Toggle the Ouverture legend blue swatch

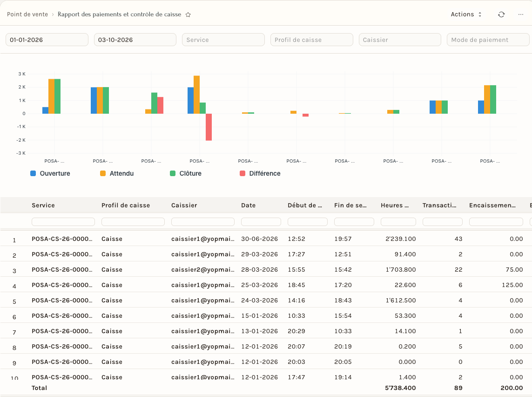point(33,173)
